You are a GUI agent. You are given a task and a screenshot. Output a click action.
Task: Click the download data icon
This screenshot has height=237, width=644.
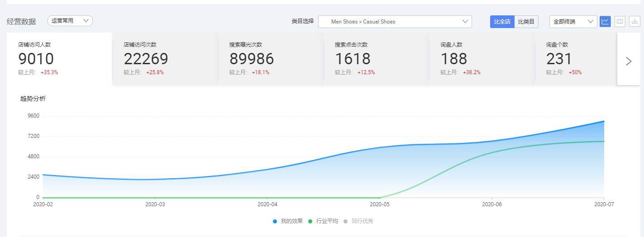tap(634, 21)
